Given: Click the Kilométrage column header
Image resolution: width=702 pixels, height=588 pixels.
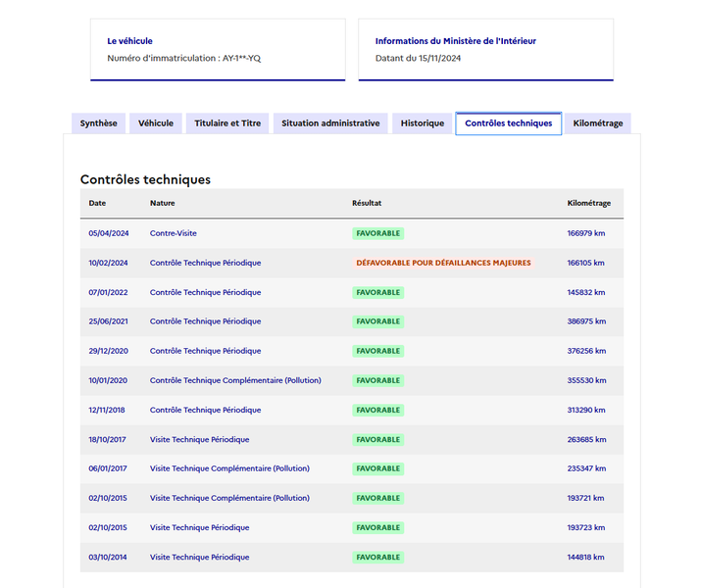Looking at the screenshot, I should pos(588,203).
